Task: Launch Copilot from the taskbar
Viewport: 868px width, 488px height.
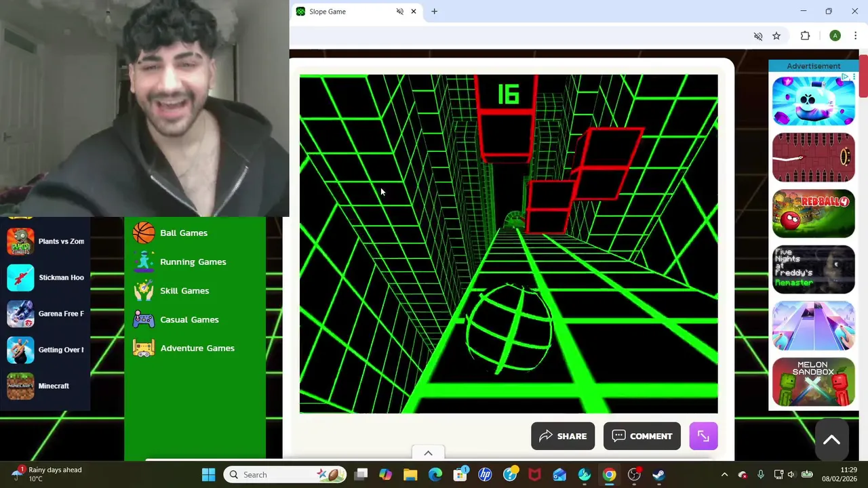Action: coord(385,474)
